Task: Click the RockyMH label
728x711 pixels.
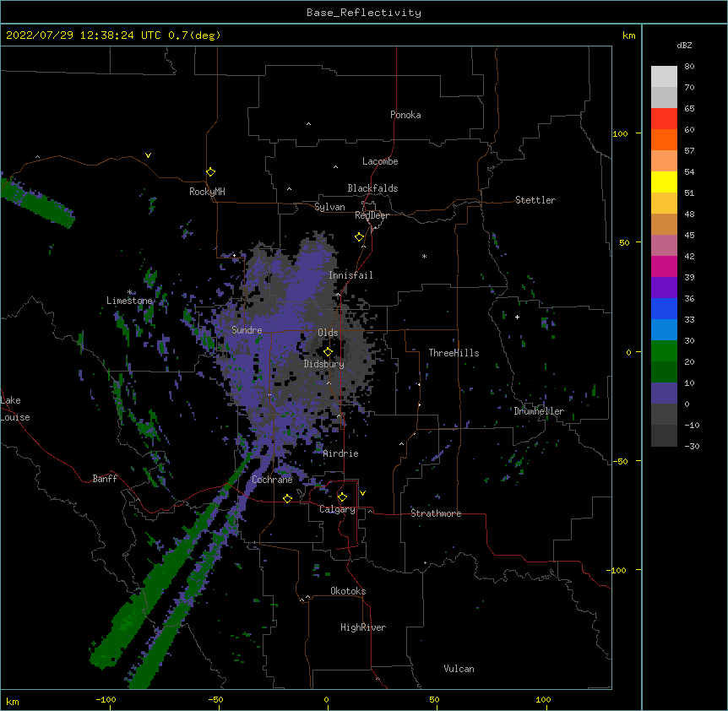Action: point(207,192)
